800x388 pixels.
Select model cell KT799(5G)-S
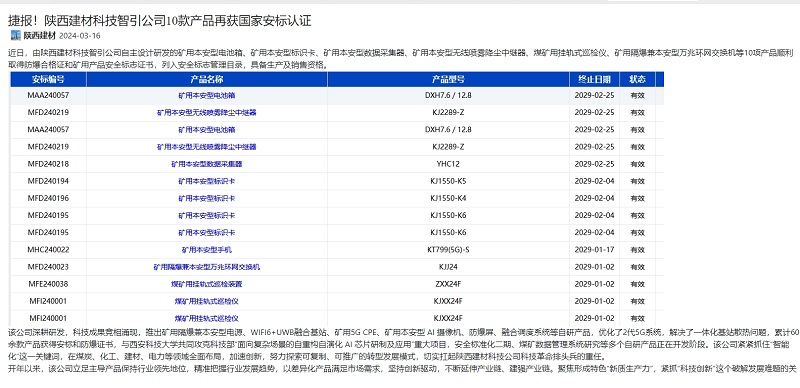click(448, 250)
